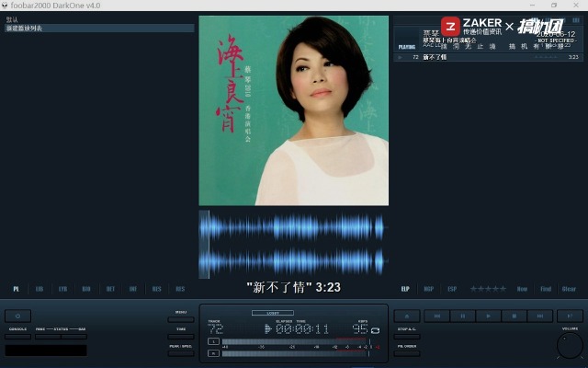Stop the playback
Screen dimensions: 588x368
(x=514, y=316)
